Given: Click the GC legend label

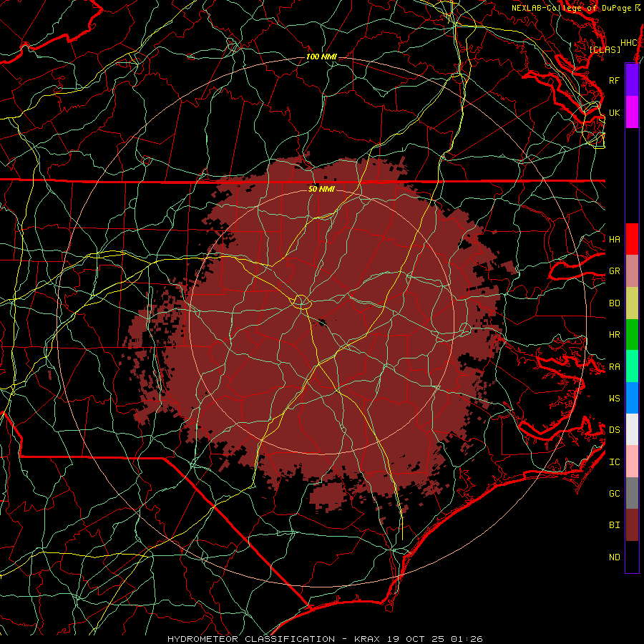Looking at the screenshot, I should [x=615, y=494].
